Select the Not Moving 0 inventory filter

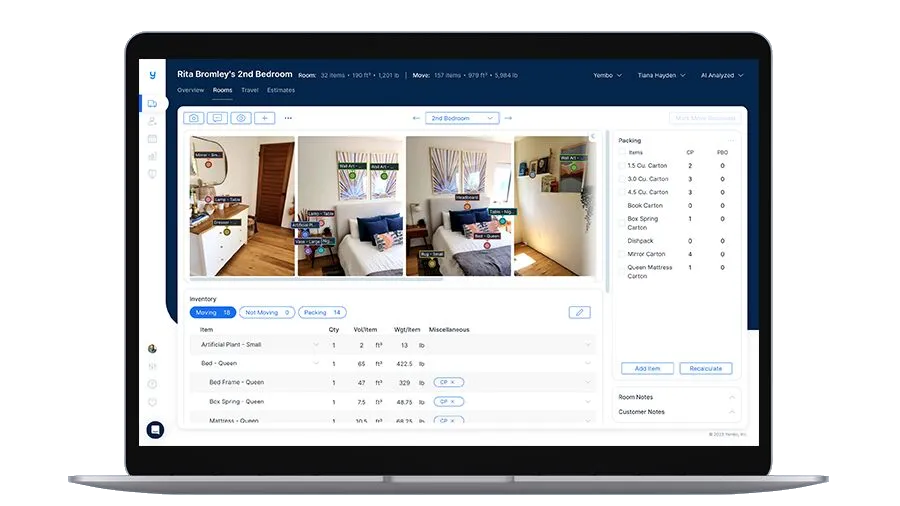click(x=267, y=313)
